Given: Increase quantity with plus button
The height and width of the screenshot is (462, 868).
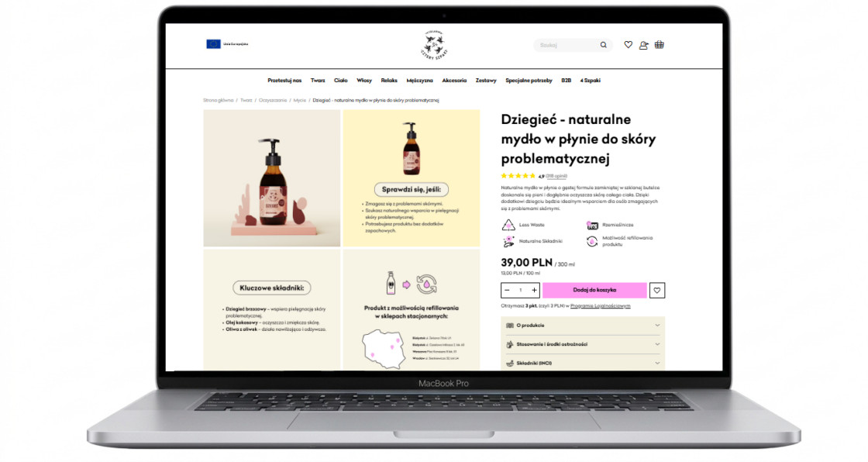Looking at the screenshot, I should coord(534,291).
